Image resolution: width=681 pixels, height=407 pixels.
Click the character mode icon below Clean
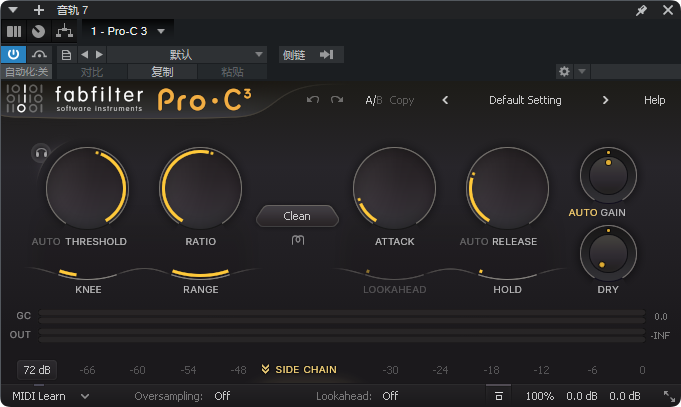298,240
